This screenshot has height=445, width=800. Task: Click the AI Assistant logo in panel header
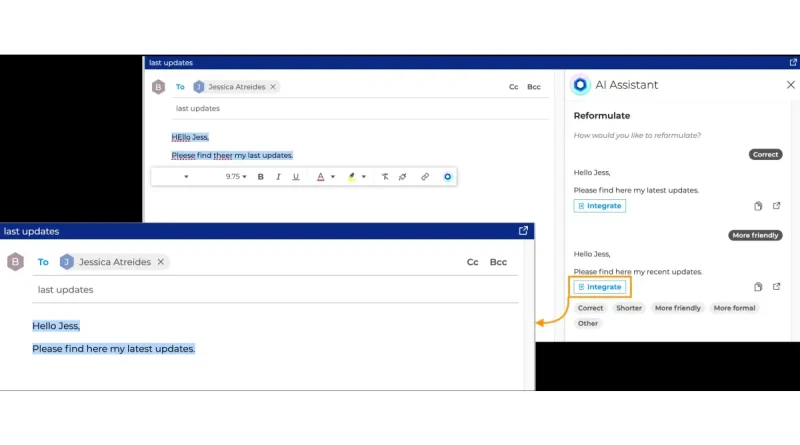point(580,85)
